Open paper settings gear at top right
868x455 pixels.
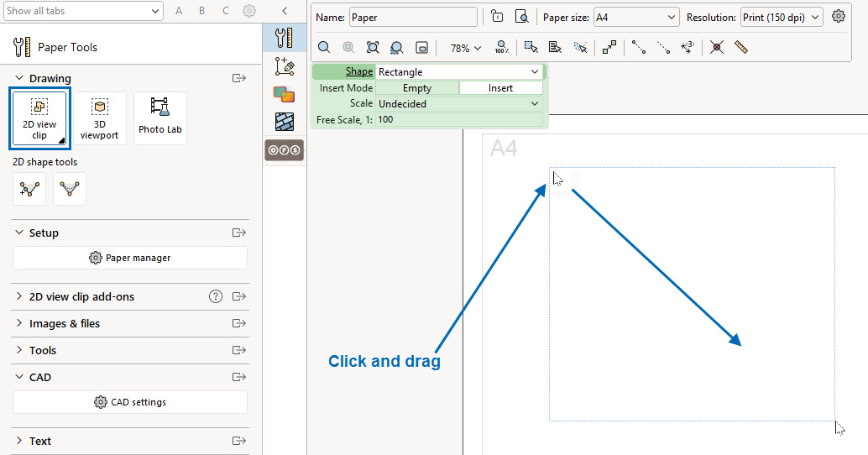(x=839, y=17)
